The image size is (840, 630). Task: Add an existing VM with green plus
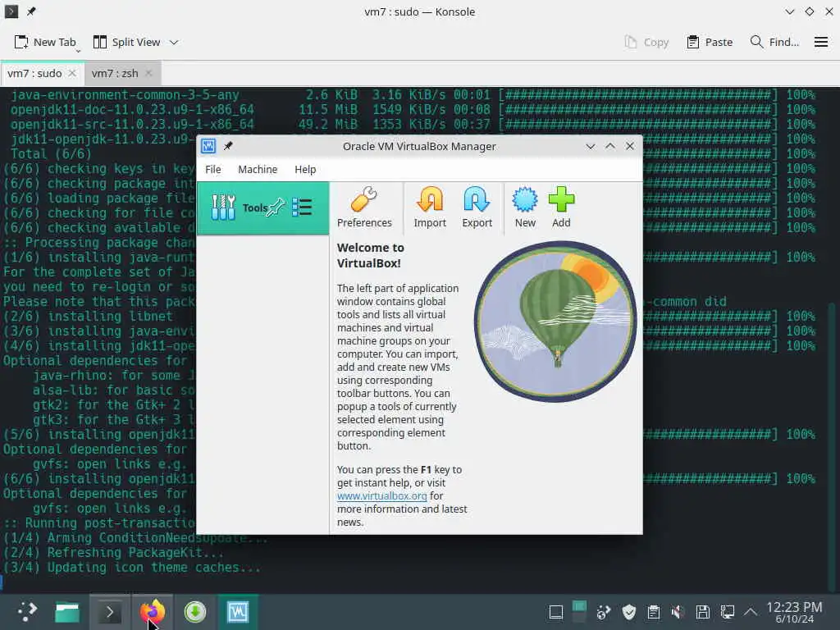[x=561, y=208]
